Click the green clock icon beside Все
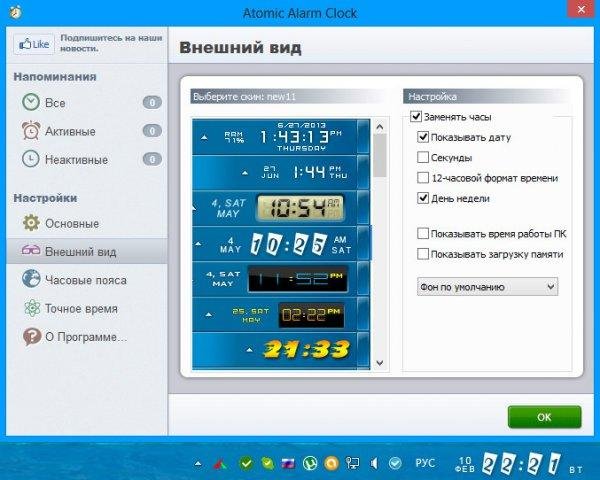 pos(31,102)
